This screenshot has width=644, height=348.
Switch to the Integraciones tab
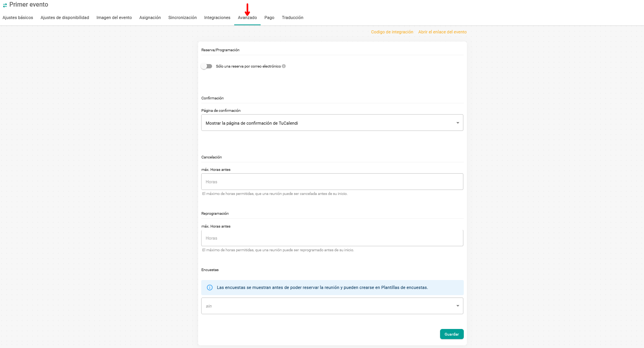(217, 17)
